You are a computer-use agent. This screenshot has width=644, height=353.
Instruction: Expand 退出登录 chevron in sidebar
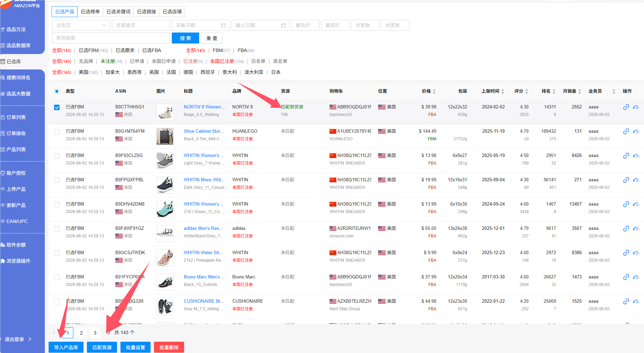pos(30,339)
